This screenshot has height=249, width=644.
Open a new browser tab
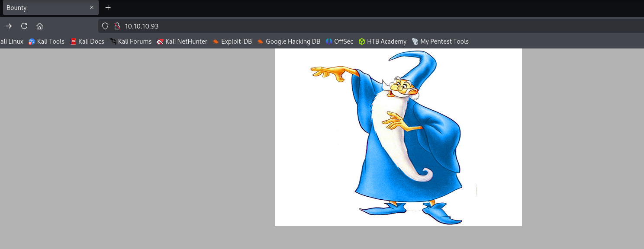108,8
